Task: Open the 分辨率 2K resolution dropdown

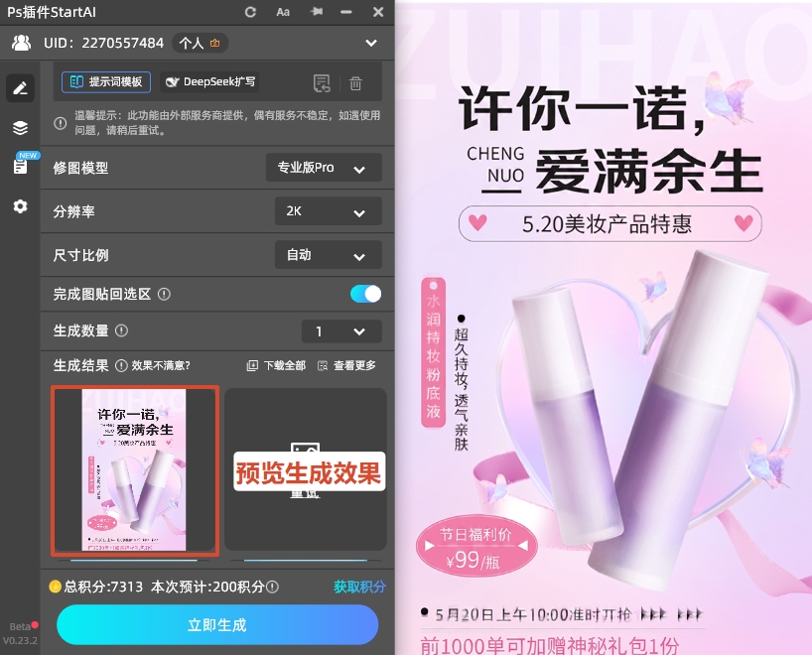Action: click(328, 211)
